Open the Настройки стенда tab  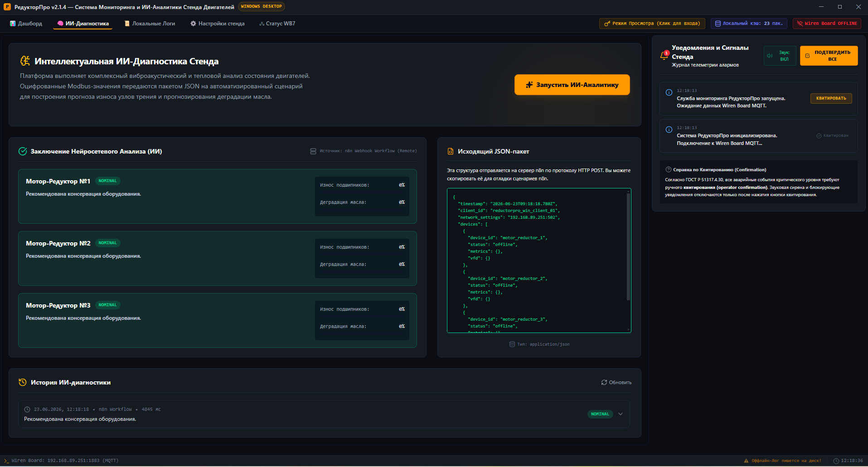pyautogui.click(x=217, y=24)
